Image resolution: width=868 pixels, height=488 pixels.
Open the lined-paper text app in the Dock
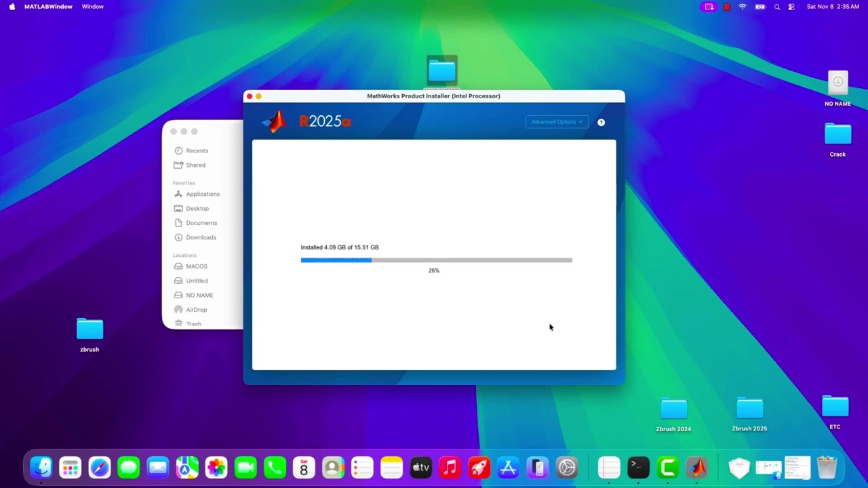coord(609,467)
